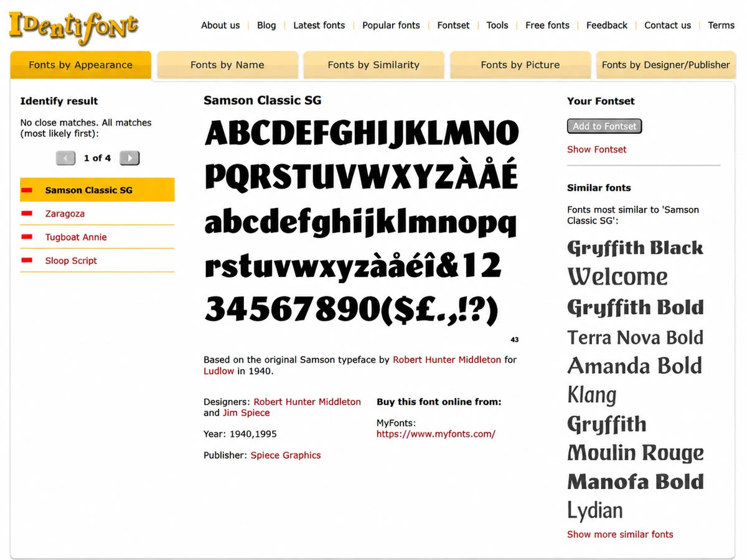Open similar font Moulin Rouge
747x560 pixels.
click(636, 453)
